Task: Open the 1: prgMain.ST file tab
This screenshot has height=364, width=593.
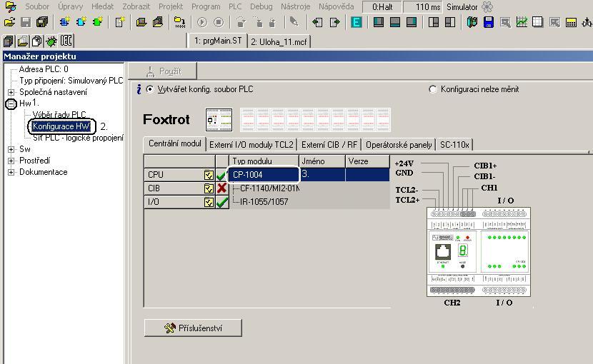Action: (217, 41)
